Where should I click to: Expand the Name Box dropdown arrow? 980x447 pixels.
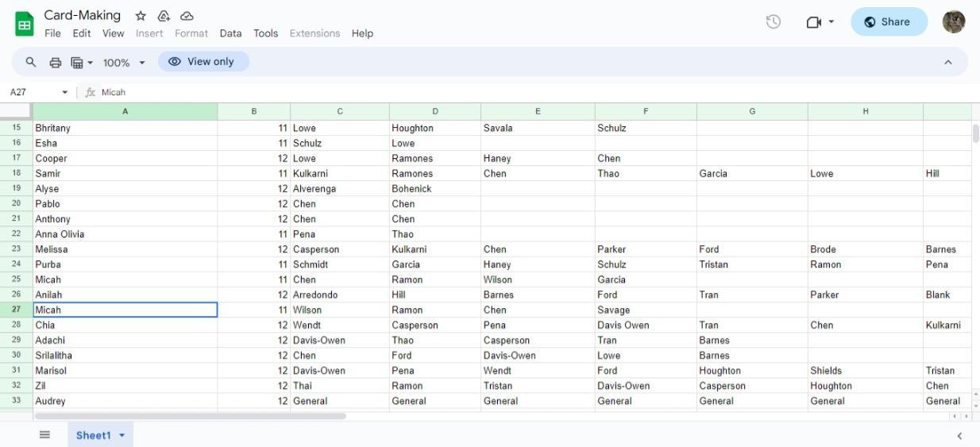tap(65, 92)
